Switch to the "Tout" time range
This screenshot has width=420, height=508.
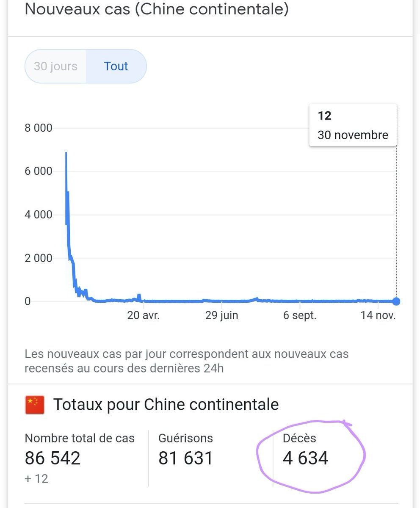116,66
